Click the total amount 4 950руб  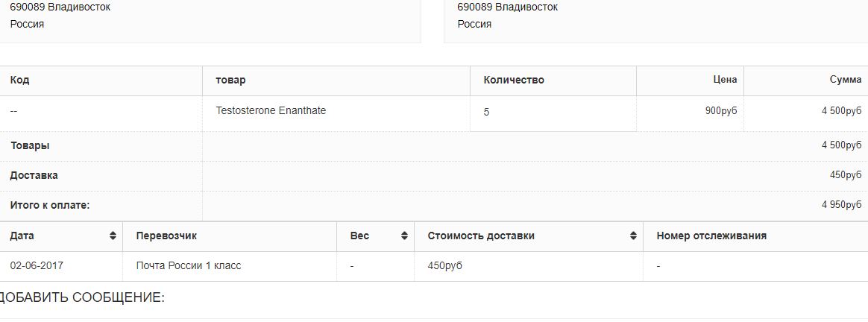[x=841, y=206]
